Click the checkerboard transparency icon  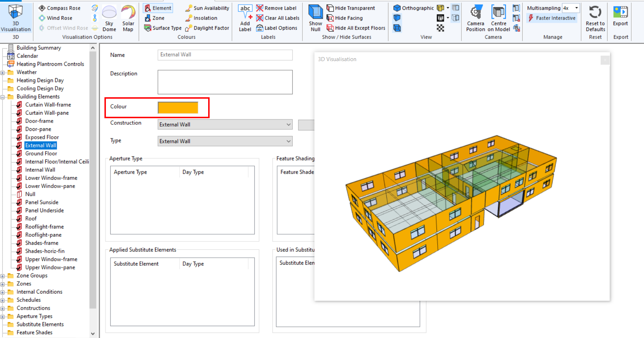pos(440,28)
